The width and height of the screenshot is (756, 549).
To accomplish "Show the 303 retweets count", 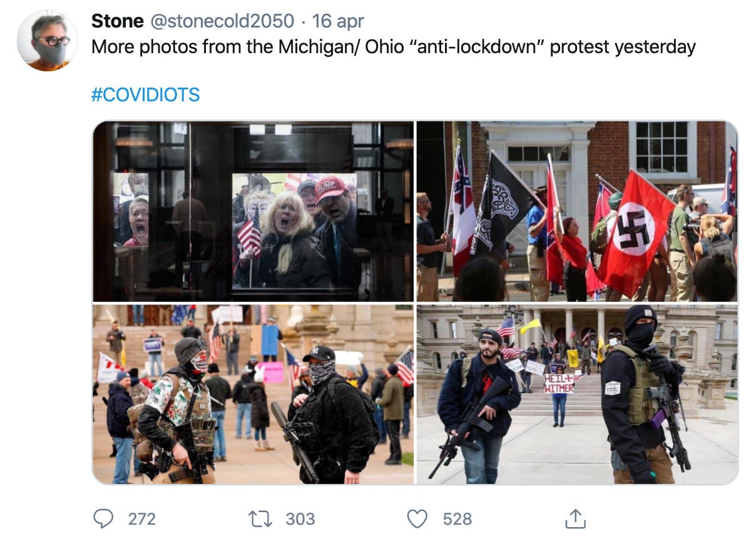I will (300, 519).
